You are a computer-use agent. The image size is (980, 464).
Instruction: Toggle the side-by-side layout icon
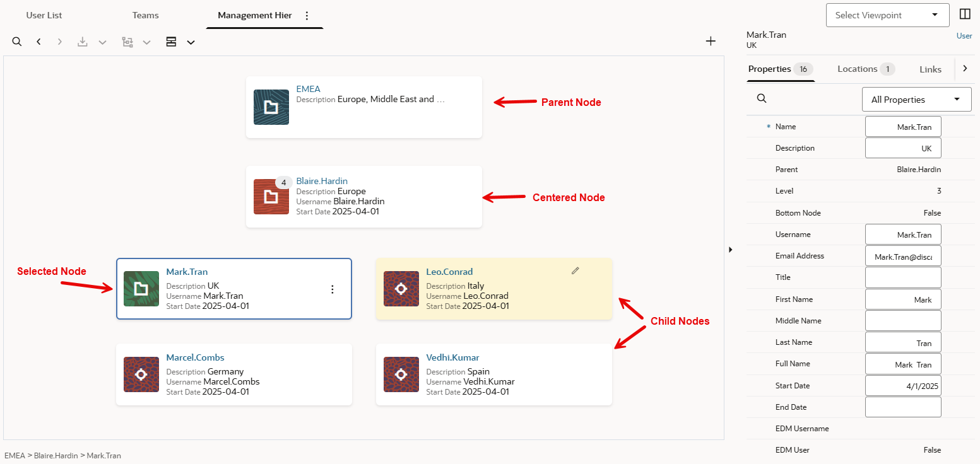pos(965,14)
